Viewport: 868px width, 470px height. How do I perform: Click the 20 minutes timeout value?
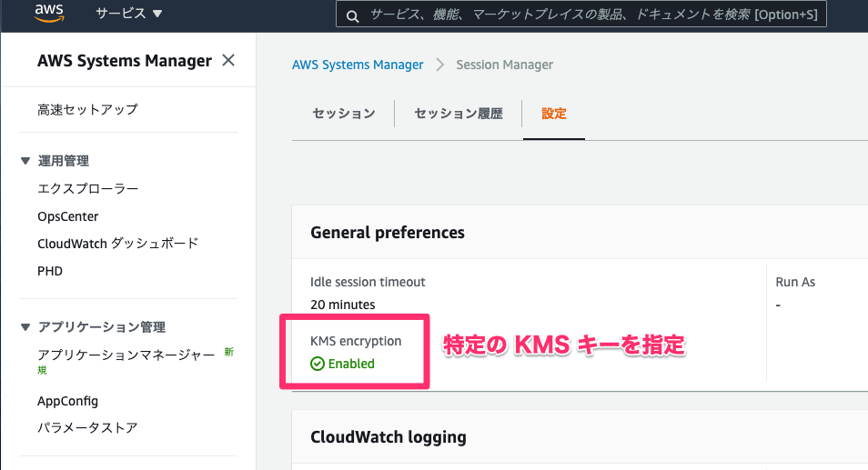click(x=343, y=305)
